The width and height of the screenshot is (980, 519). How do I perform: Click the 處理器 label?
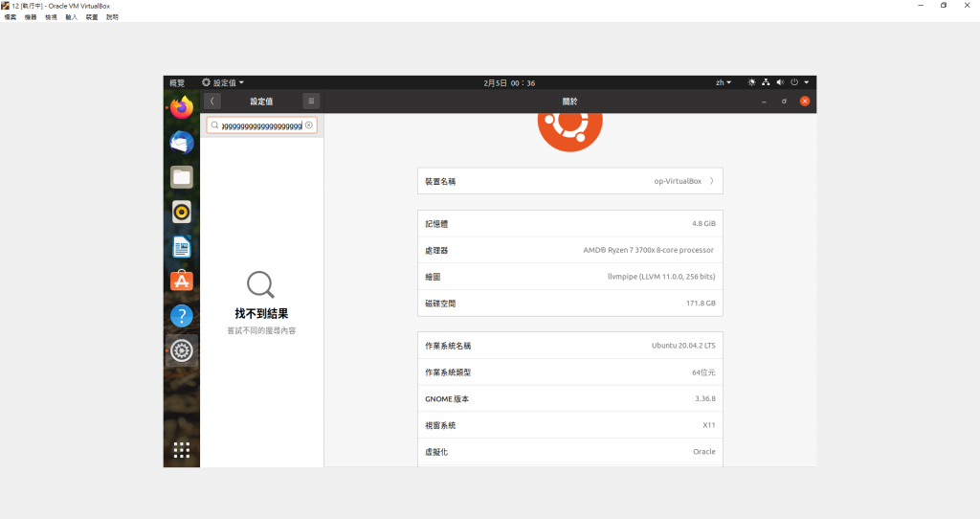436,250
